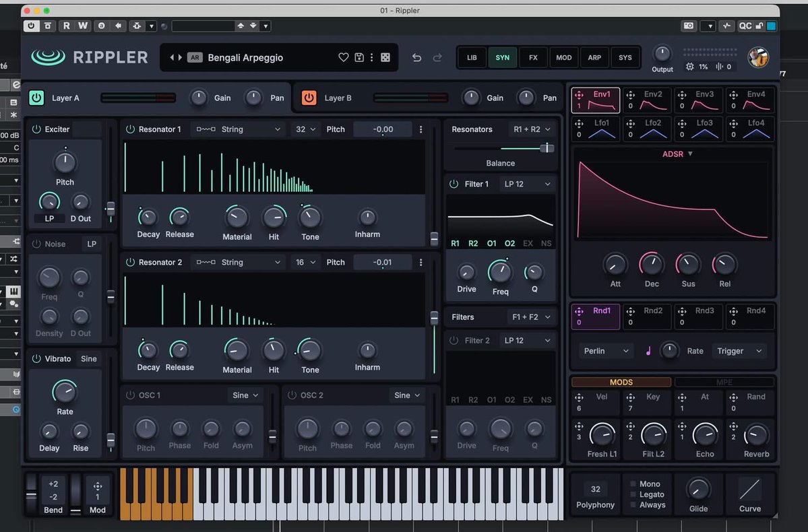Open the Trigger mode dropdown
This screenshot has height=532, width=808.
coord(739,351)
